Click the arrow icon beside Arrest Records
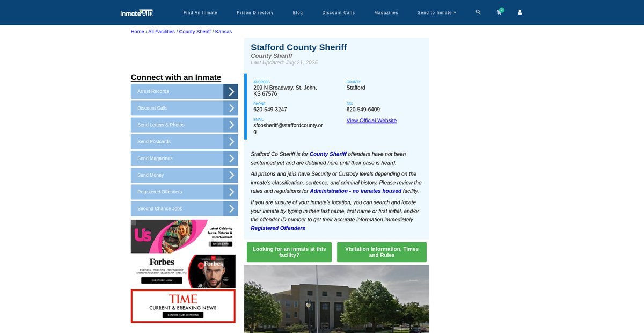This screenshot has width=644, height=333. click(231, 91)
